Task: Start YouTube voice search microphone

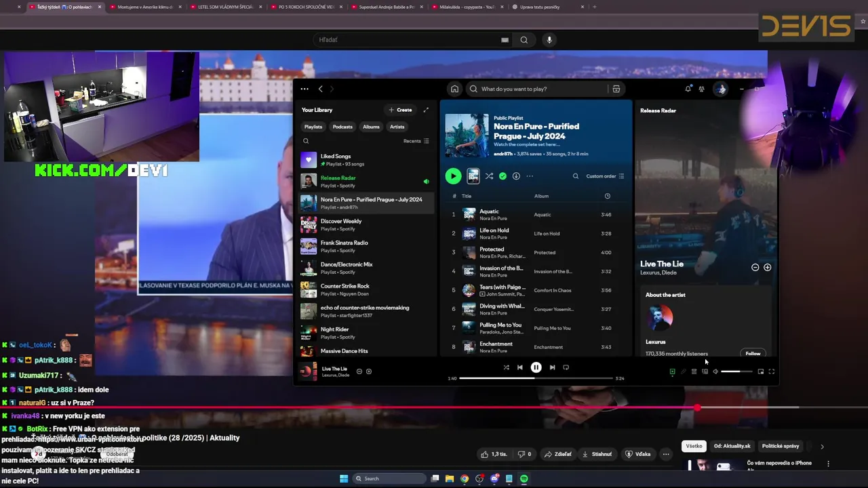Action: click(549, 40)
